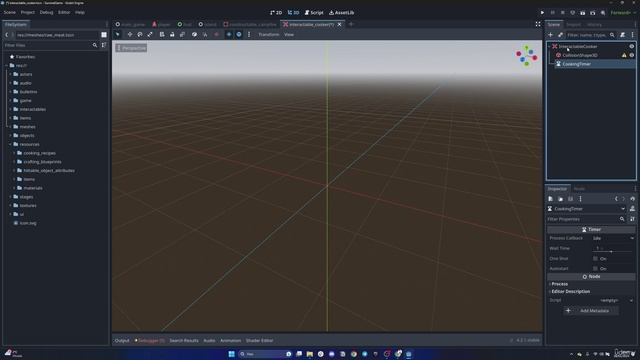Open the View menu in viewport toolbar
This screenshot has height=360, width=640.
[x=289, y=35]
